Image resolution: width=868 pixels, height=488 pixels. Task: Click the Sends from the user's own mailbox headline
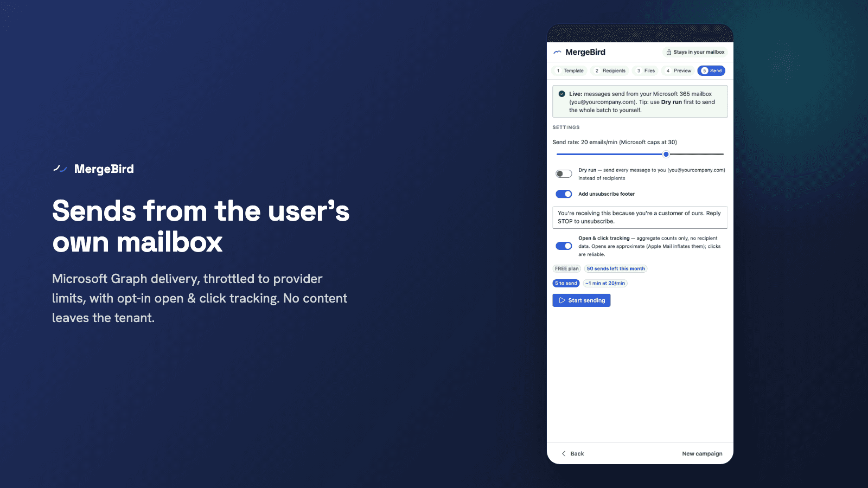pos(201,226)
